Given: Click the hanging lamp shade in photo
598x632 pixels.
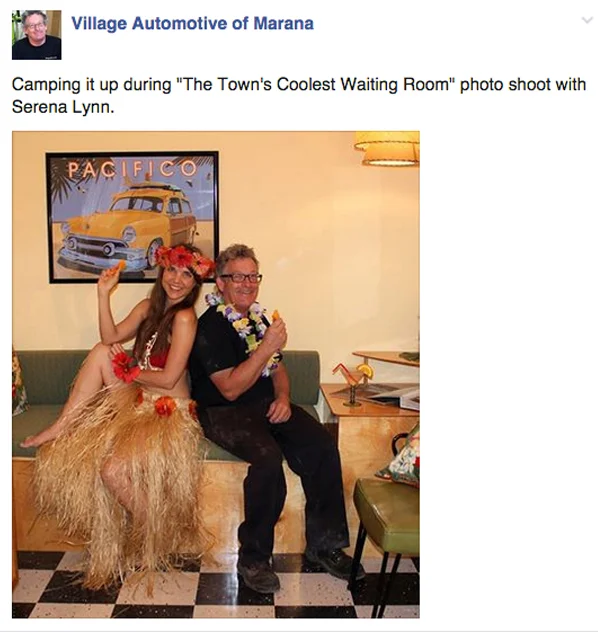Looking at the screenshot, I should (388, 148).
